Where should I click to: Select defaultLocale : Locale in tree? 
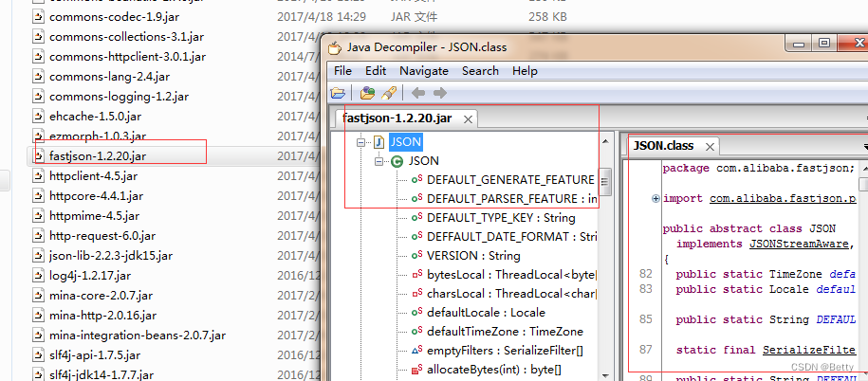[486, 313]
